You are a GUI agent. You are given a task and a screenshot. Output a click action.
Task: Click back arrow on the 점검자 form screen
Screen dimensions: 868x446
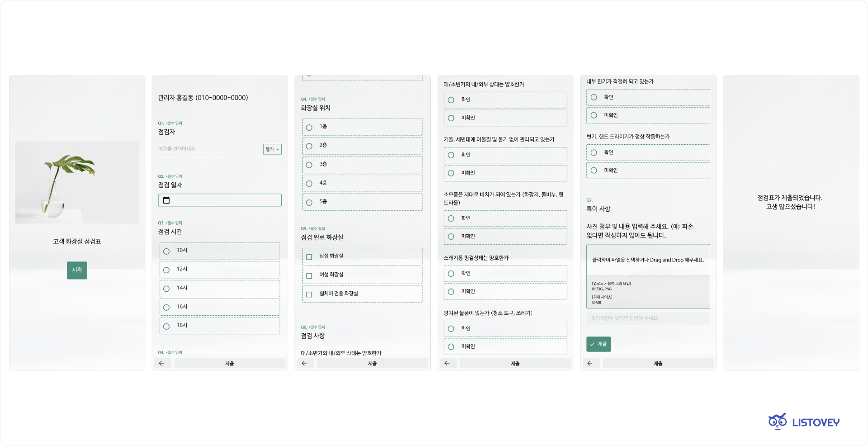[161, 363]
